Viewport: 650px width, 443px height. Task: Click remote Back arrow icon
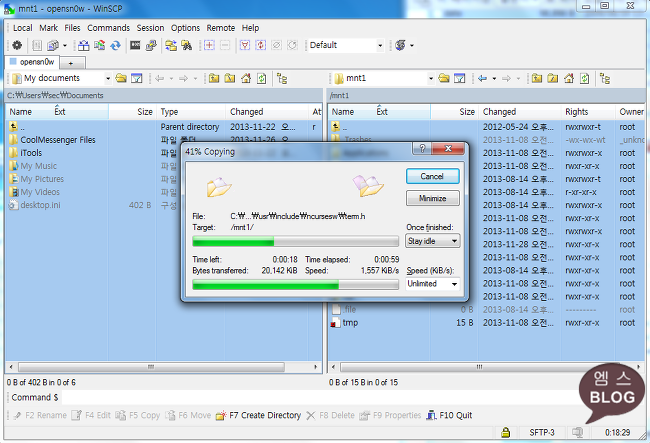pos(482,78)
